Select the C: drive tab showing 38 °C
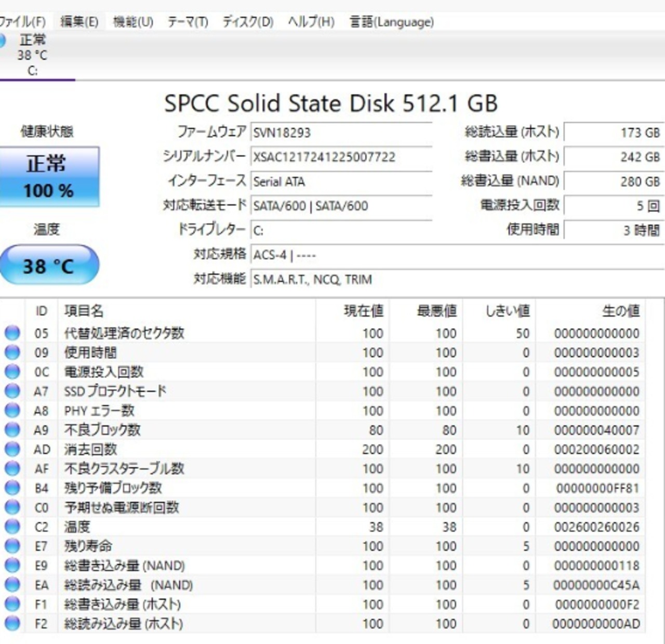This screenshot has width=665, height=644. (x=32, y=55)
